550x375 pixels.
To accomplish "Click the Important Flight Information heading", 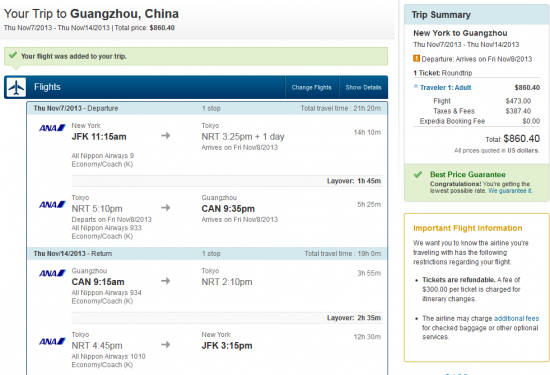I will tap(468, 228).
